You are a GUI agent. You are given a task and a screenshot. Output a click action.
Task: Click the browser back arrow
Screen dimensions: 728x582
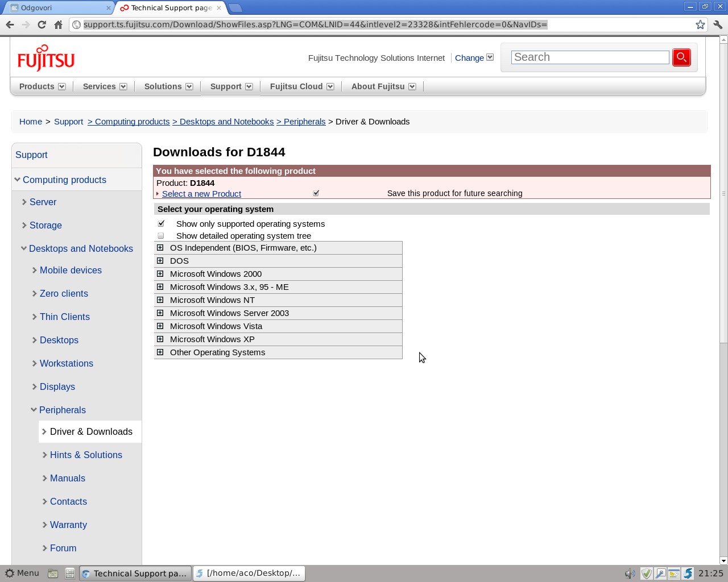coord(10,24)
